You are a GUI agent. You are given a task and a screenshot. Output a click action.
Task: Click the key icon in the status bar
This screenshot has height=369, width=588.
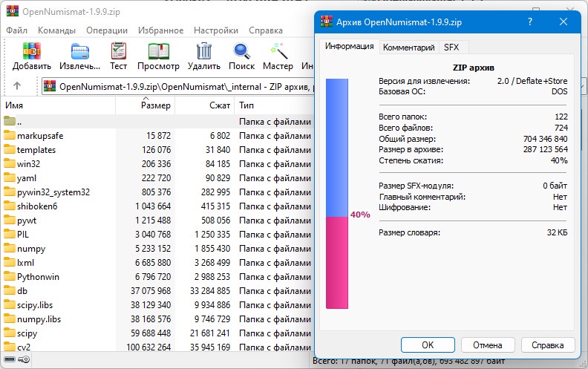(24, 359)
